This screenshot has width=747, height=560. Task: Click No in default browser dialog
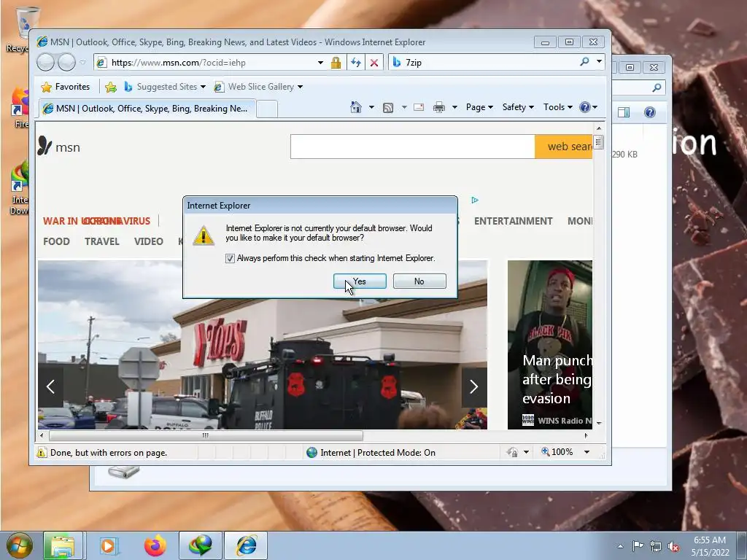point(419,281)
